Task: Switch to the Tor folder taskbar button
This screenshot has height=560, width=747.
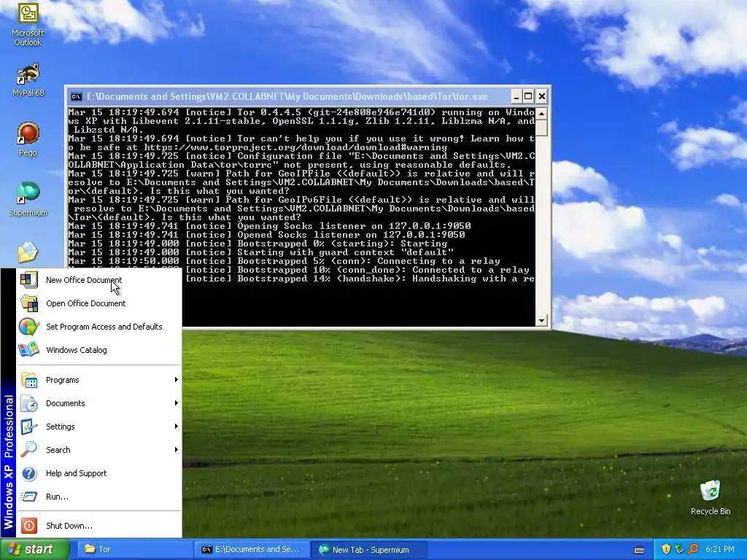Action: pos(134,549)
